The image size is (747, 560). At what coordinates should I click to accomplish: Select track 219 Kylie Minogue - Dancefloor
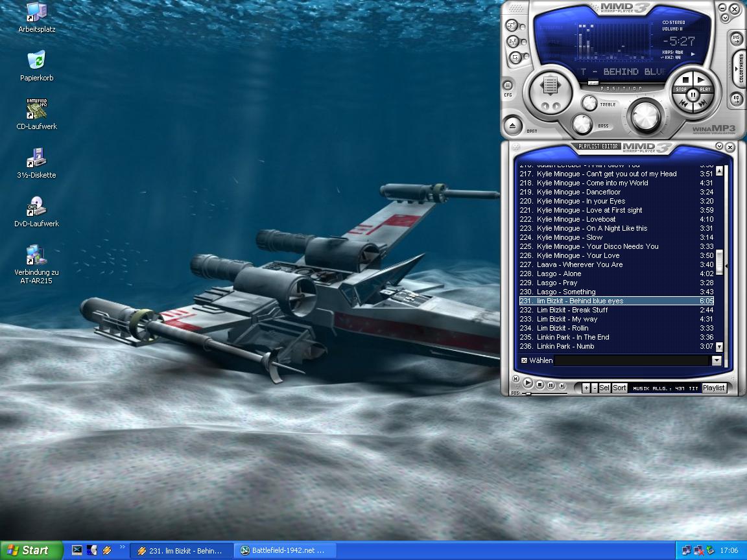[x=617, y=192]
